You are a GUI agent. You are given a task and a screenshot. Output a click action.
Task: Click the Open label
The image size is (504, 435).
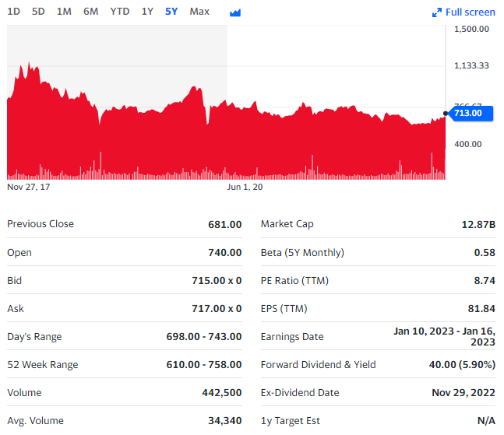(19, 253)
